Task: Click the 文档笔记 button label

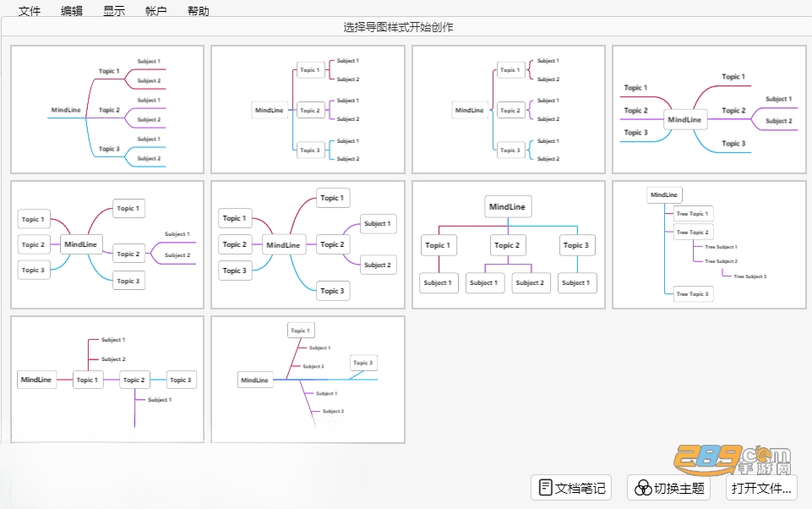Action: pyautogui.click(x=580, y=488)
